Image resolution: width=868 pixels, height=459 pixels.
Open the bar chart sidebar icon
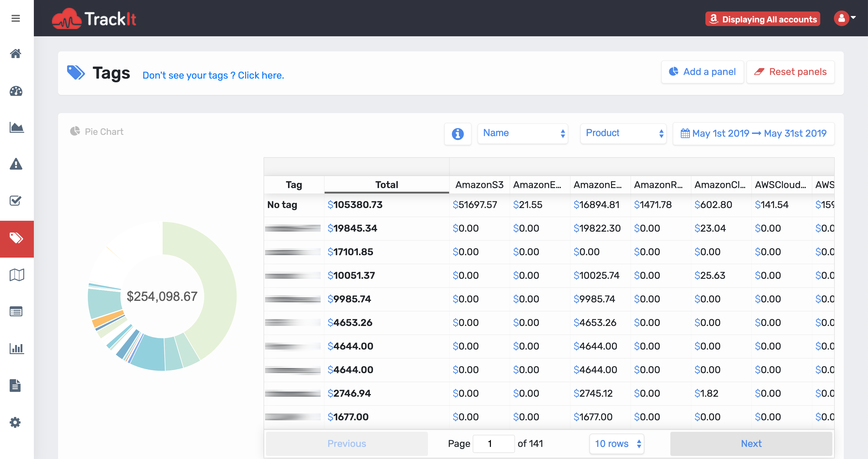coord(16,348)
